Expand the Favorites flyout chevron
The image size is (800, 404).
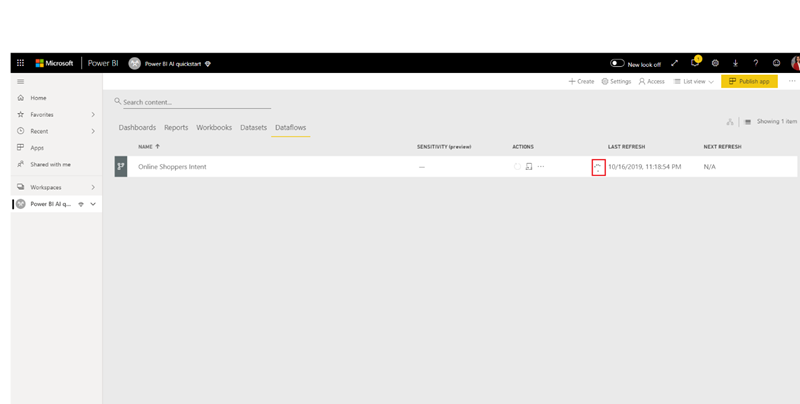tap(93, 115)
